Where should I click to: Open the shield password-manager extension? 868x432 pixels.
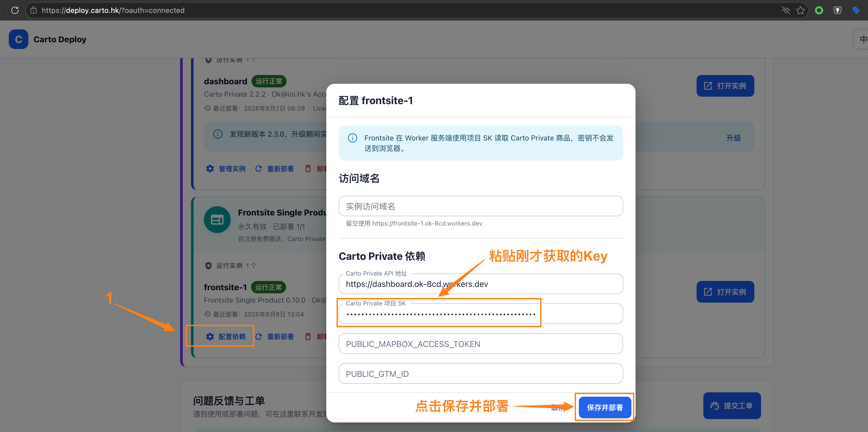click(x=837, y=11)
